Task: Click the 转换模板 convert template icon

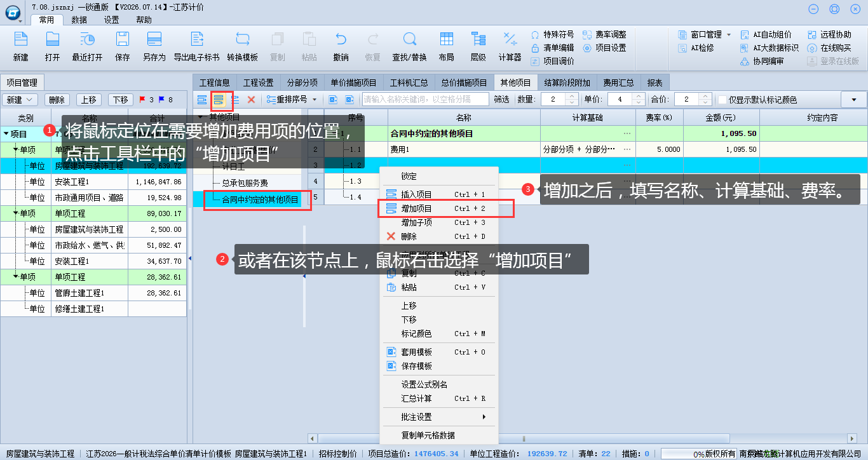Action: click(242, 46)
